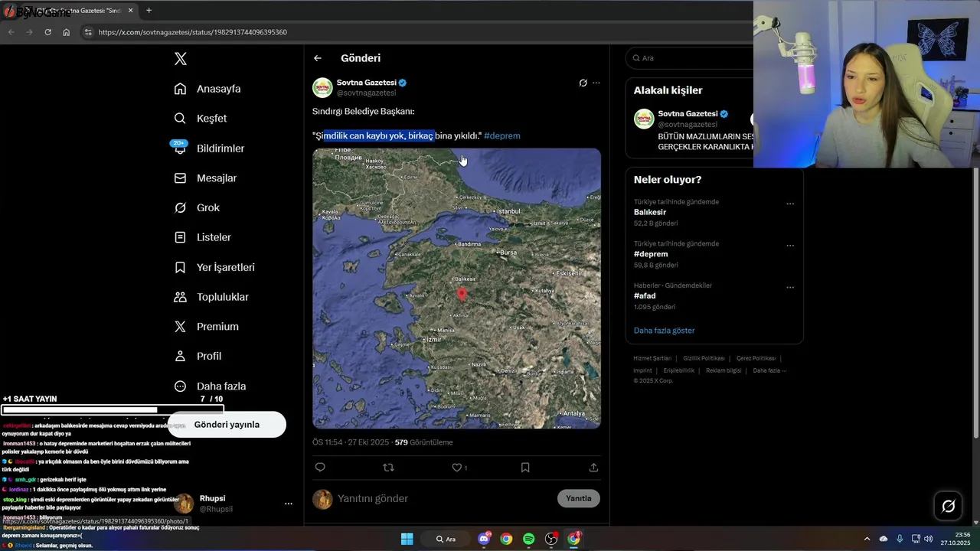Click the x.com URL in the address bar

193,32
